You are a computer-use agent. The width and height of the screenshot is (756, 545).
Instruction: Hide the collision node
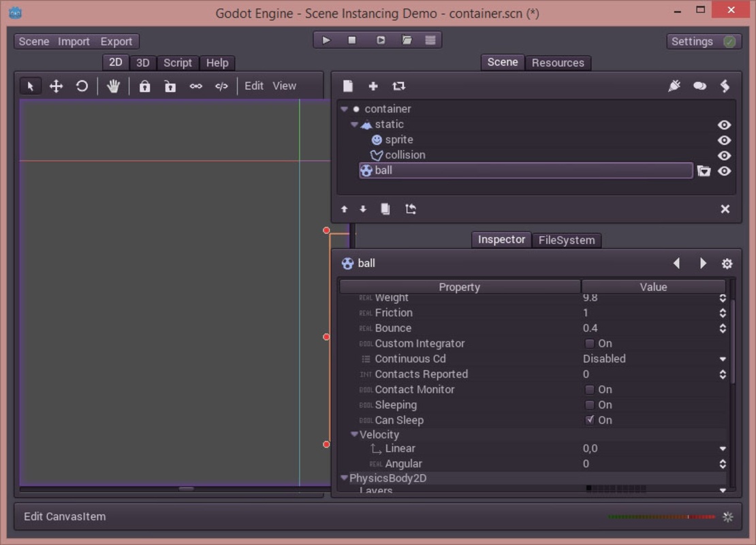pyautogui.click(x=724, y=156)
